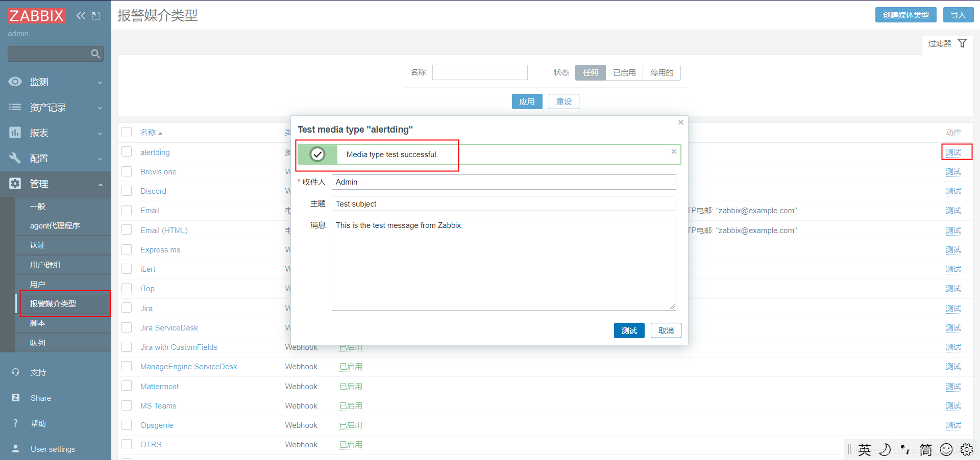
Task: Click the question mark icon for 帮助
Action: coord(15,423)
